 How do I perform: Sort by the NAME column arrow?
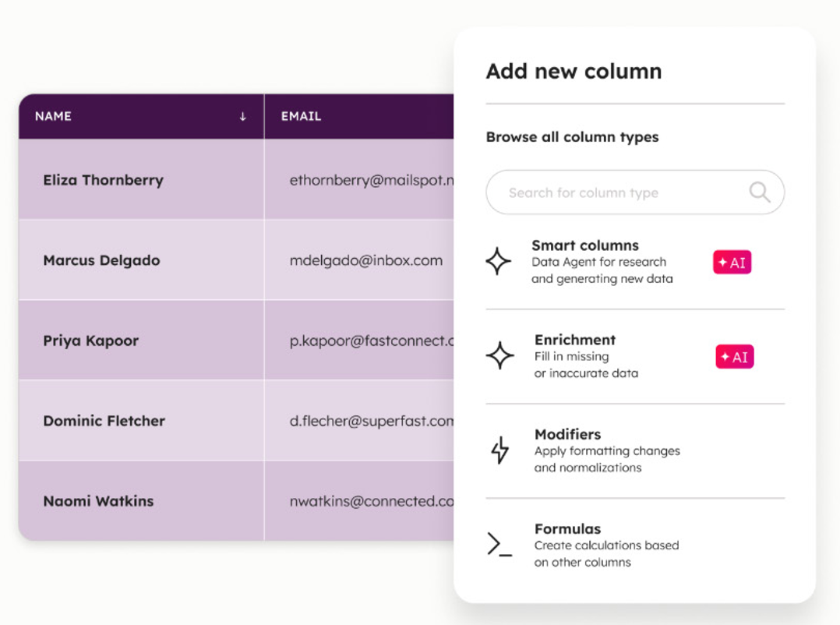pos(243,116)
